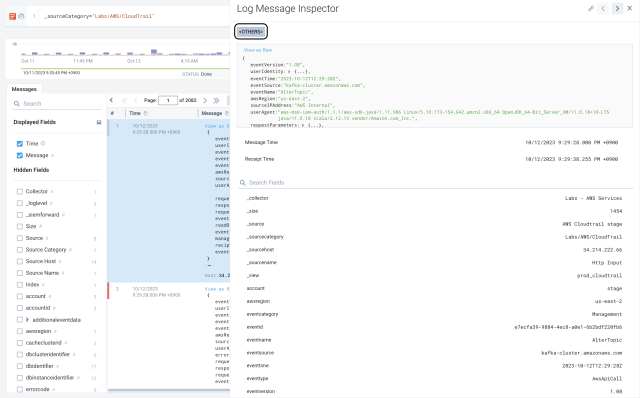Click the icon beside the Time column header
The width and height of the screenshot is (640, 398).
point(146,113)
